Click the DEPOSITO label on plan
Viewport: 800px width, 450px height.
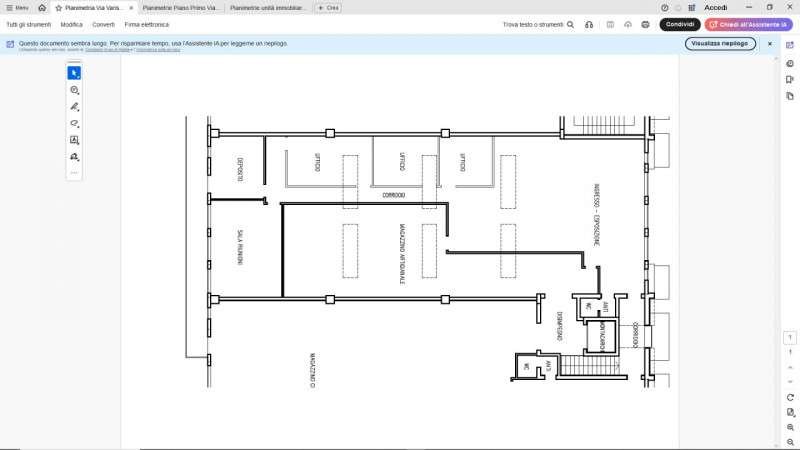(240, 169)
